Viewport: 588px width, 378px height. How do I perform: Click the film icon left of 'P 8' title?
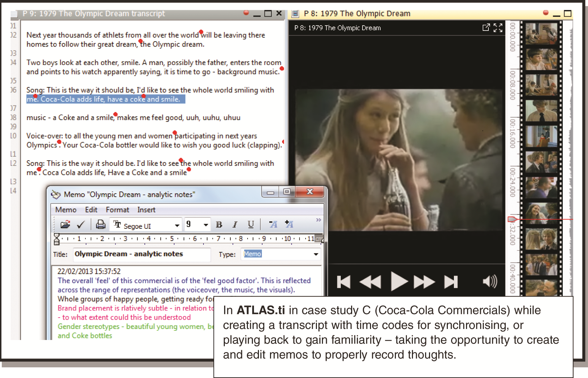click(295, 14)
